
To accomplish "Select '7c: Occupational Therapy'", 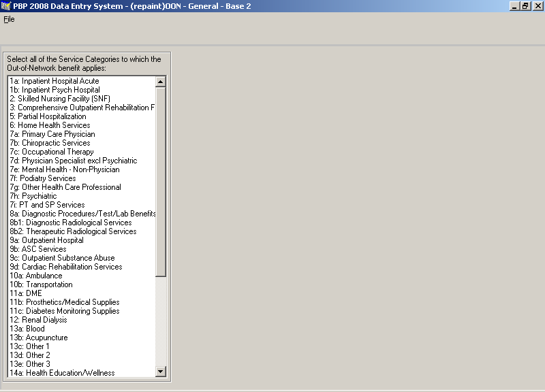I will click(x=82, y=152).
